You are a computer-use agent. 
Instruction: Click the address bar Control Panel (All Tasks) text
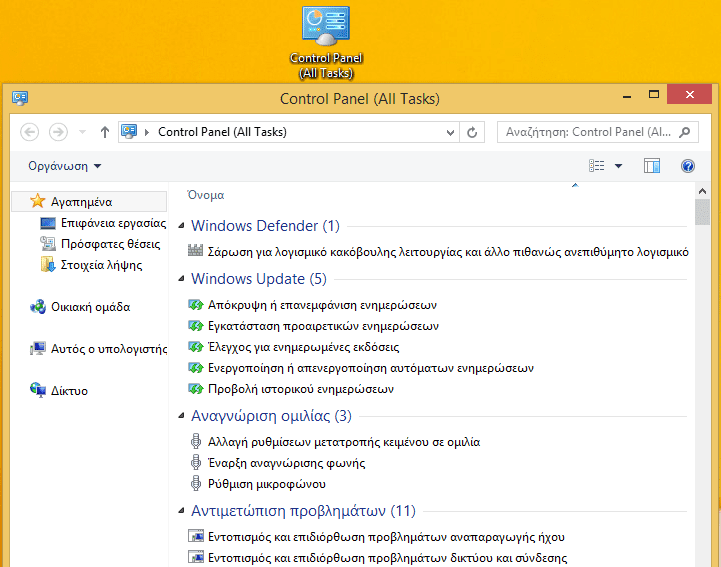[222, 132]
